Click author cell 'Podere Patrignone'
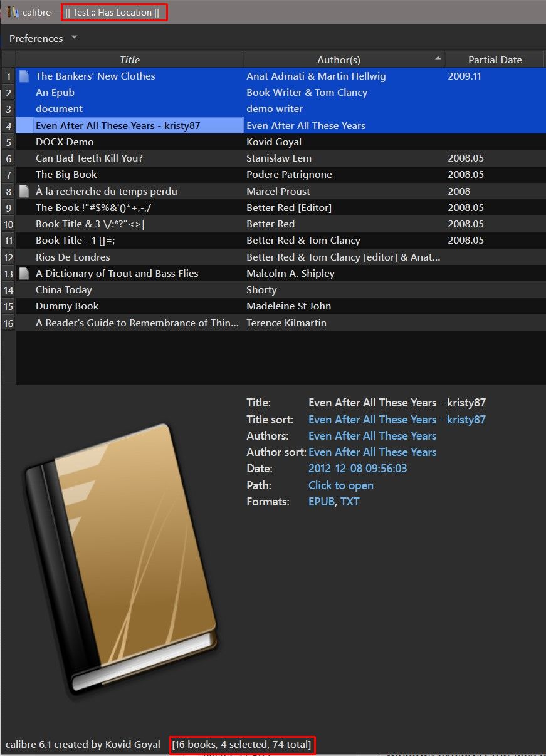Viewport: 546px width, 756px height. tap(289, 175)
